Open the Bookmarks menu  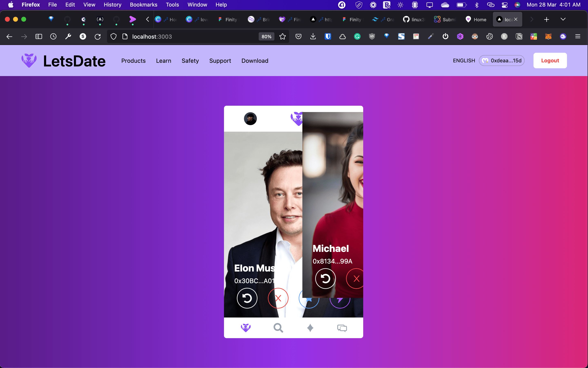point(143,5)
